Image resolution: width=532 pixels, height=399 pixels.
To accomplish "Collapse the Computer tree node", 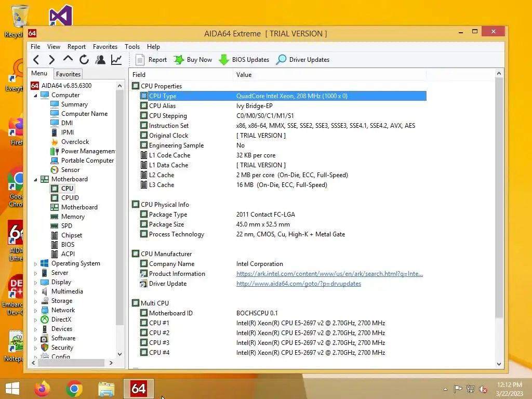I will click(36, 96).
